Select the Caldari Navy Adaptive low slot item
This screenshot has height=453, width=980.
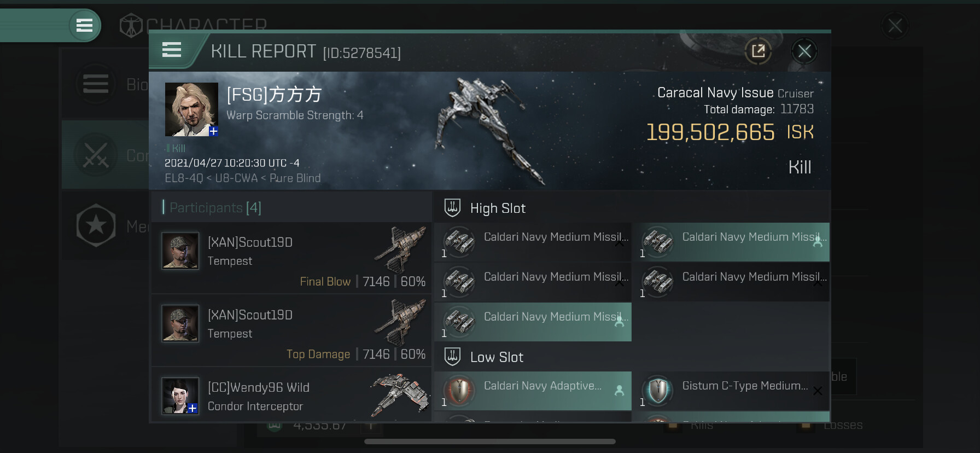pos(533,391)
